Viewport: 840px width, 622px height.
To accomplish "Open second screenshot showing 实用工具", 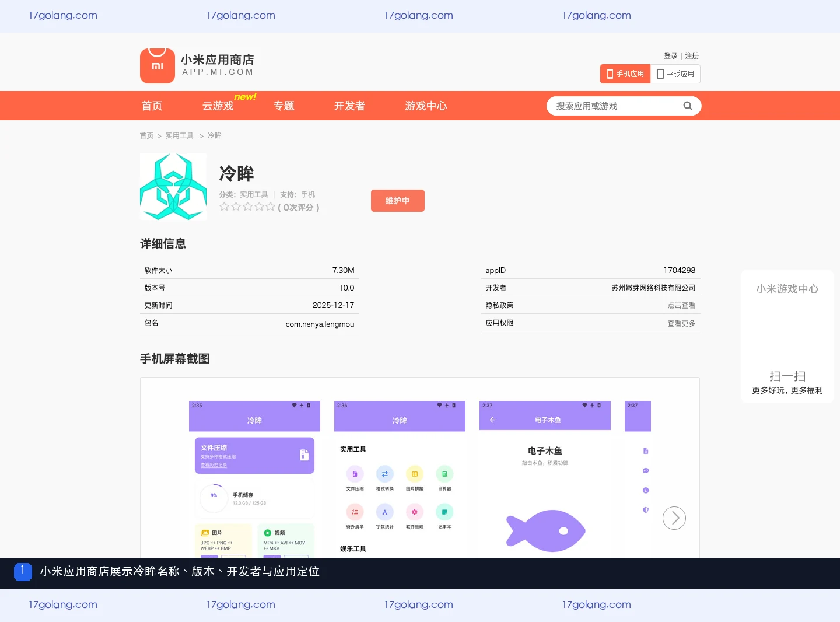I will click(400, 479).
